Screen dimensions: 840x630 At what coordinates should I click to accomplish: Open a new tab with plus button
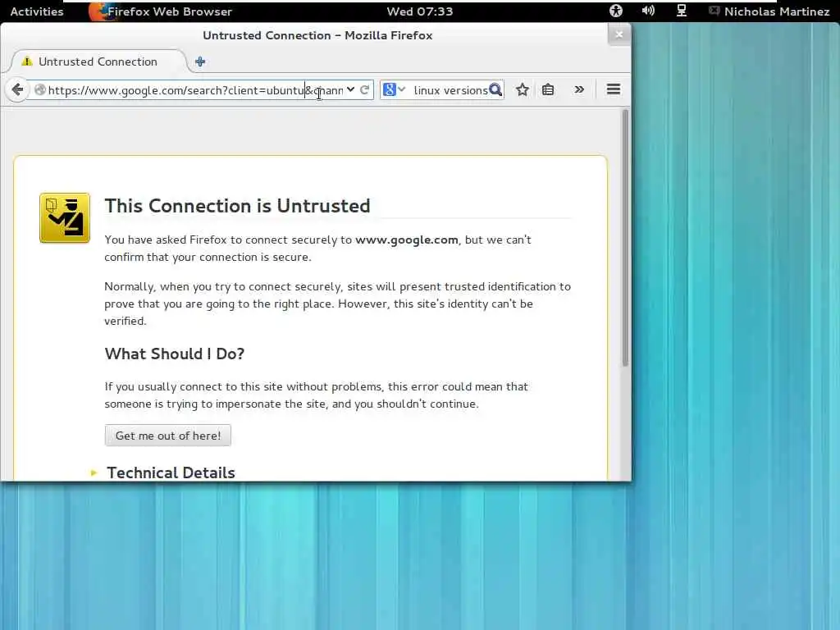coord(200,62)
